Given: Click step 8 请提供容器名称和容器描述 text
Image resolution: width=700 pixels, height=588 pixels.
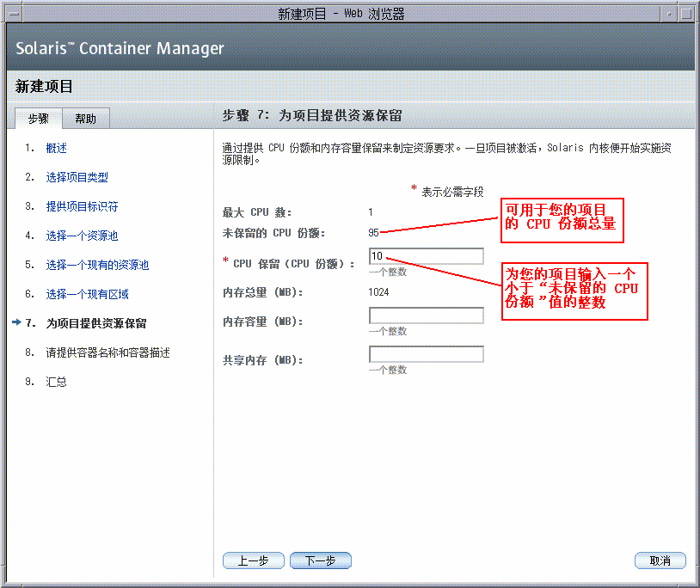Looking at the screenshot, I should [x=108, y=352].
